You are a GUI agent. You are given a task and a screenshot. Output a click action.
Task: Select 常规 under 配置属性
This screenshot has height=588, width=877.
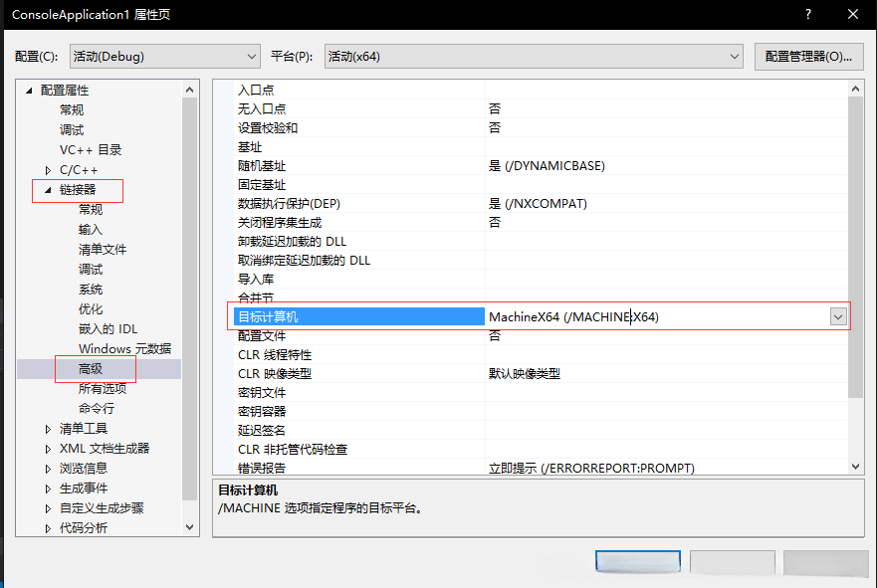coord(72,110)
